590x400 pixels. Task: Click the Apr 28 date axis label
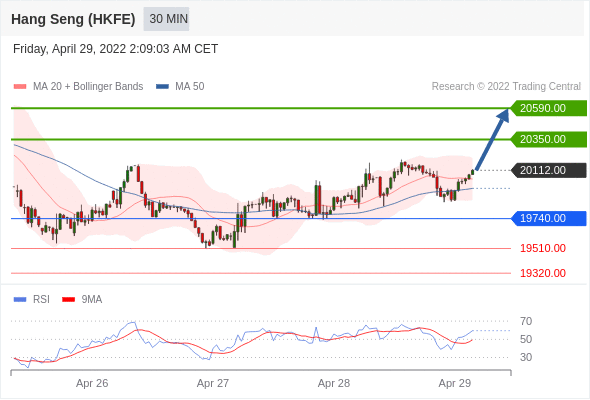point(334,383)
